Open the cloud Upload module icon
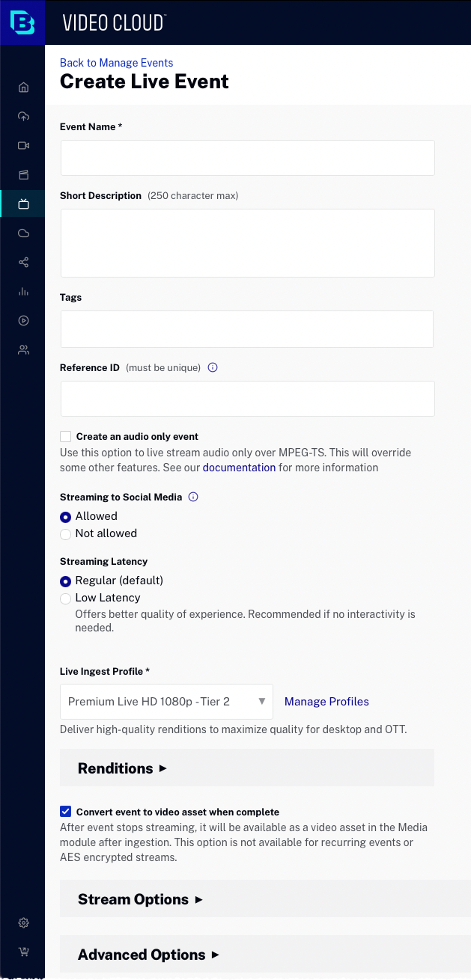 point(23,117)
